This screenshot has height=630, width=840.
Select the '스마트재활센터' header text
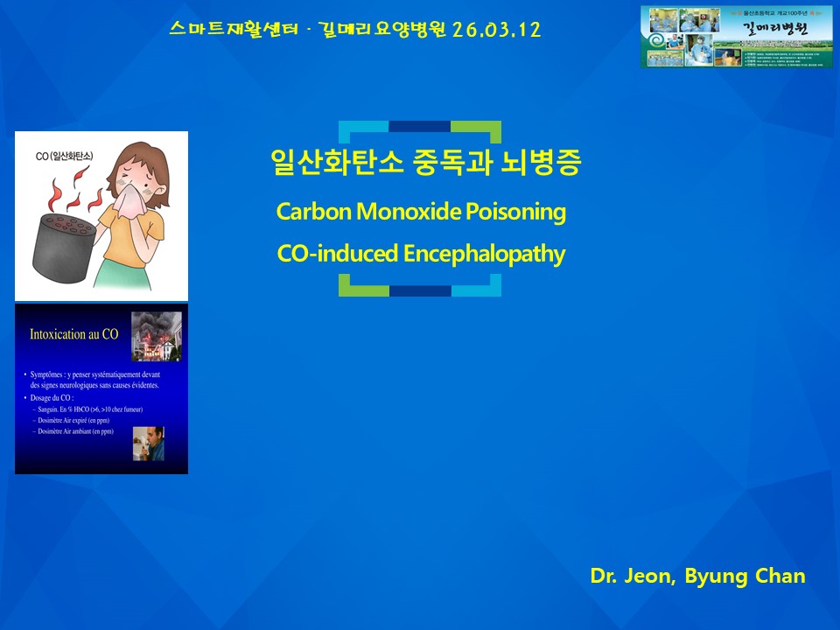pos(234,28)
